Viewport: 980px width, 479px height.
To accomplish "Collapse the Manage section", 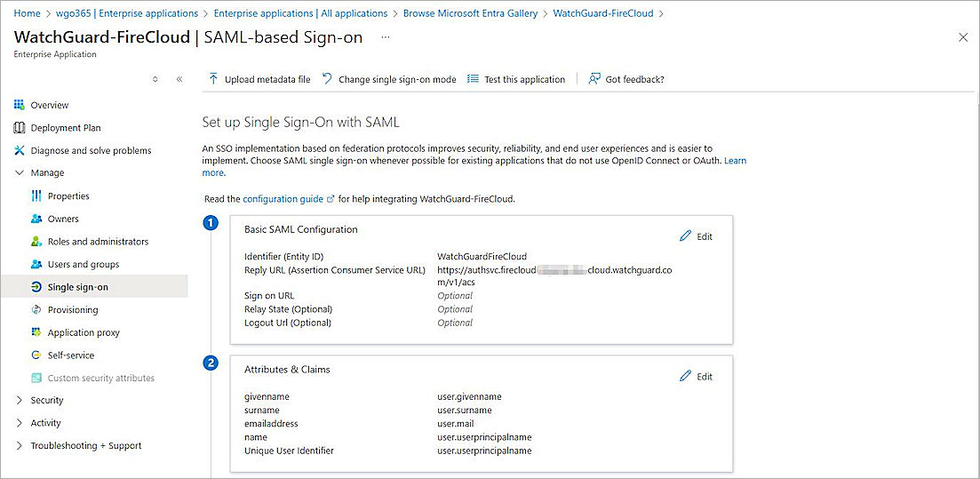I will (19, 173).
